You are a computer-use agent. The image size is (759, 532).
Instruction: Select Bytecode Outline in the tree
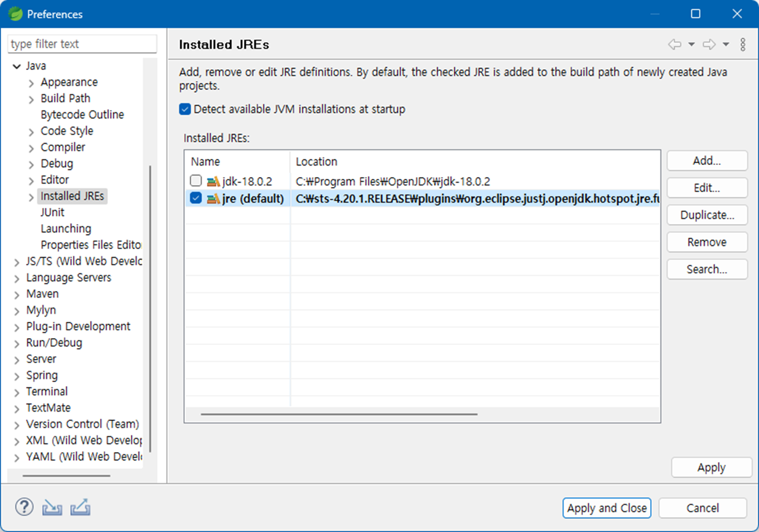(x=82, y=115)
